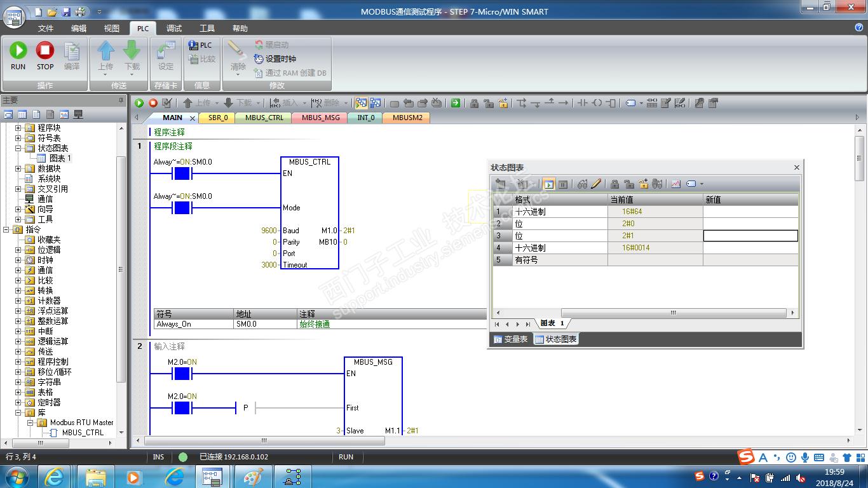Expand the 数据块 tree node
Viewport: 868px width, 488px height.
18,168
